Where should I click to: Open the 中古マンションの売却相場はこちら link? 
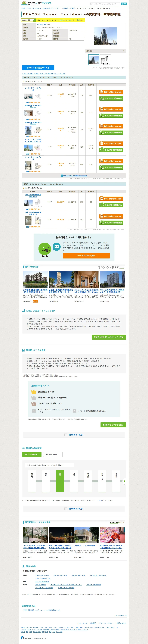41,610
